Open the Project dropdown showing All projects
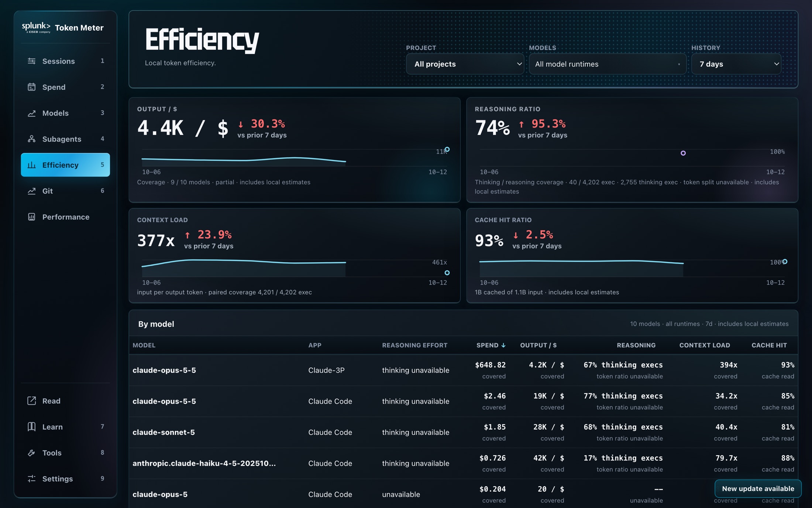The height and width of the screenshot is (508, 812). [x=465, y=64]
